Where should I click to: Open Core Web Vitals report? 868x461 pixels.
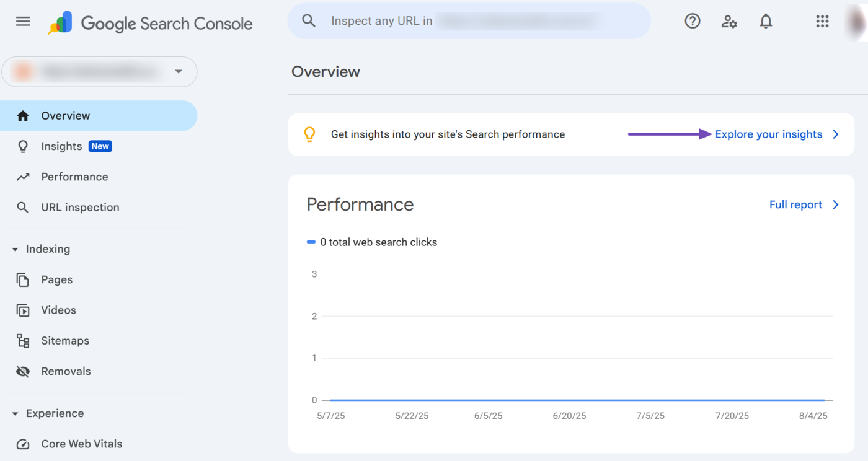(x=81, y=444)
